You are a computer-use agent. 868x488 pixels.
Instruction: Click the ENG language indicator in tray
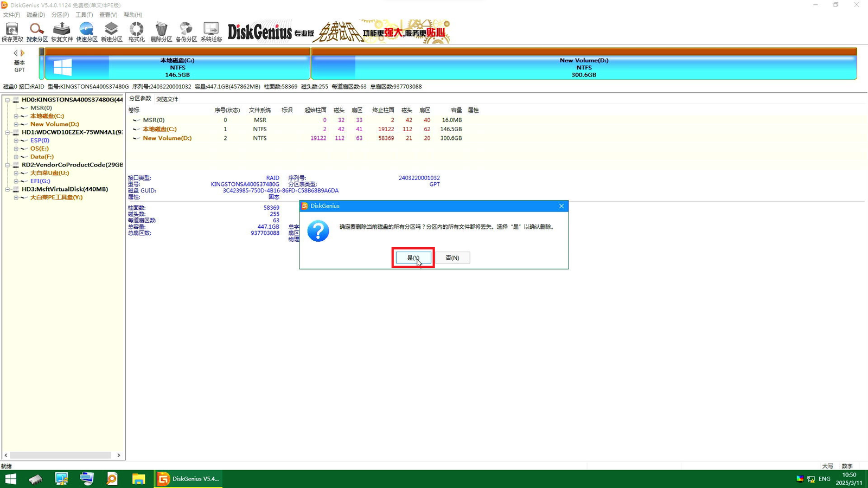[825, 479]
